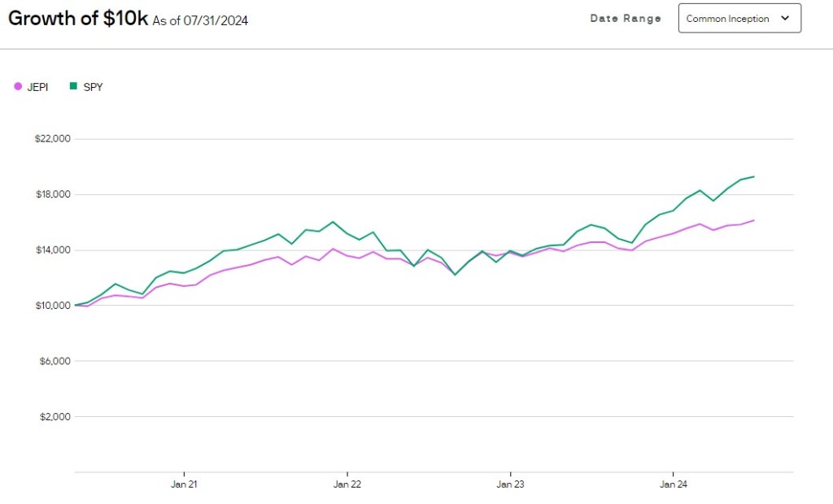
Task: Click the $6,000 y-axis label
Action: (55, 361)
